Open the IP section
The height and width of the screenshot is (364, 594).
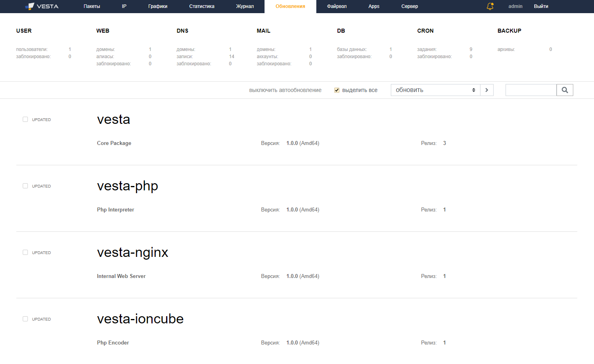click(x=124, y=6)
